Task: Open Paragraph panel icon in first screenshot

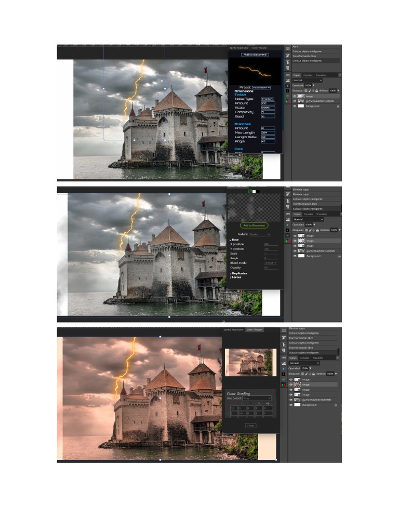Action: [288, 68]
